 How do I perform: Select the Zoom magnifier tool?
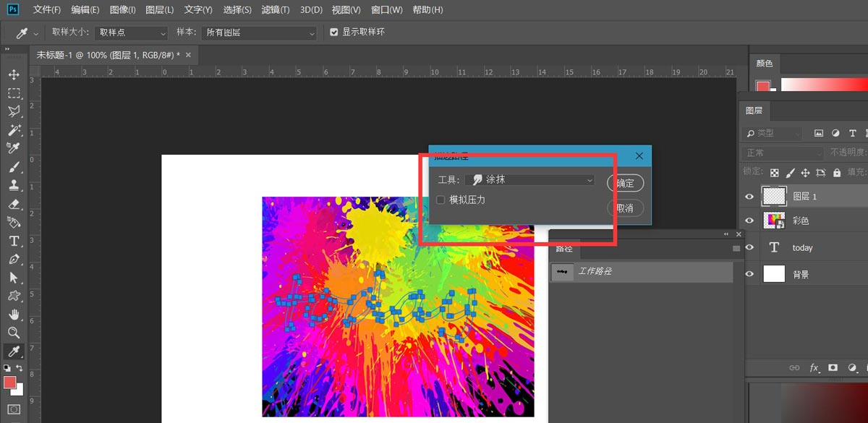pos(14,333)
